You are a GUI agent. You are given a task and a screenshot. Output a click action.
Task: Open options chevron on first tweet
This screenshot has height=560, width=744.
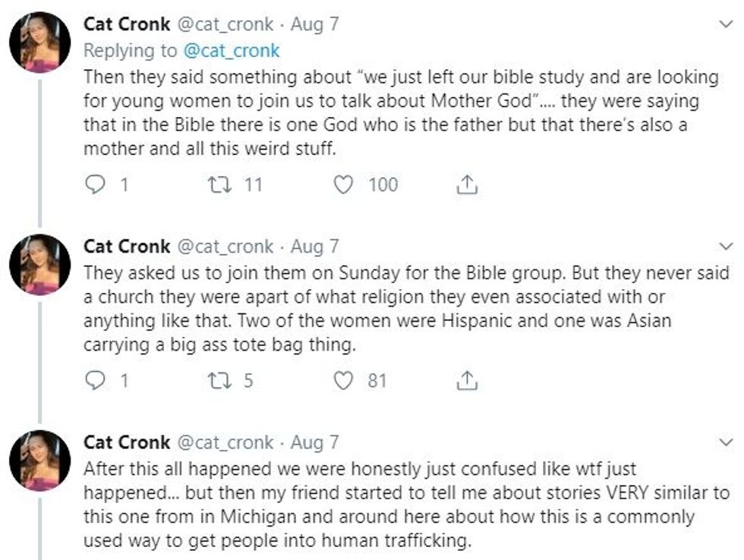(726, 24)
